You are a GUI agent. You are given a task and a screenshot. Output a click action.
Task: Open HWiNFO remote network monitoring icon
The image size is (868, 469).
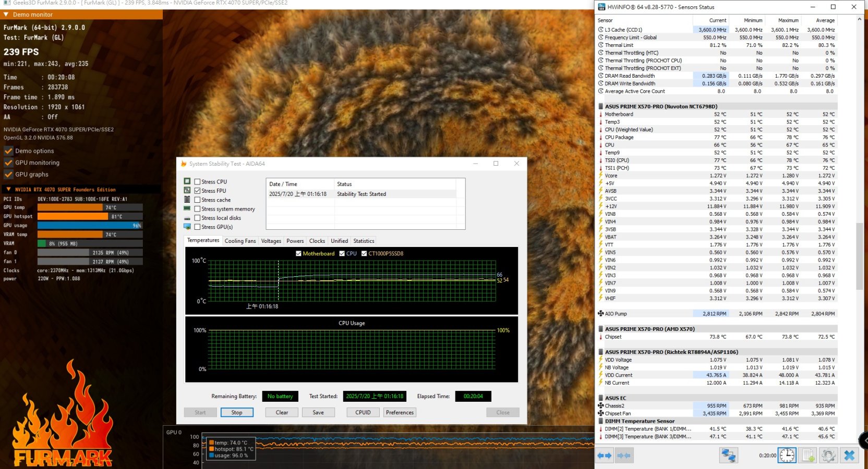pos(728,455)
